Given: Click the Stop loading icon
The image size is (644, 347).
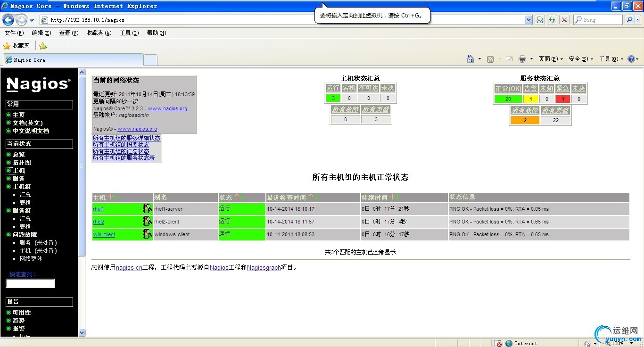Looking at the screenshot, I should click(x=563, y=20).
